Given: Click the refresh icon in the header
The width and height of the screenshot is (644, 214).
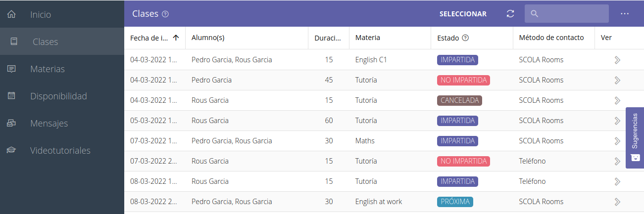Looking at the screenshot, I should (x=510, y=14).
